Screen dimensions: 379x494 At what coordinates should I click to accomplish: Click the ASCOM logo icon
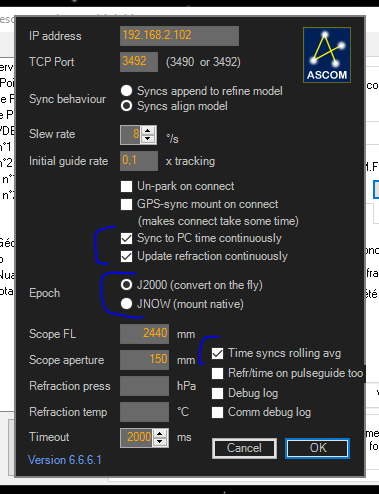point(327,55)
